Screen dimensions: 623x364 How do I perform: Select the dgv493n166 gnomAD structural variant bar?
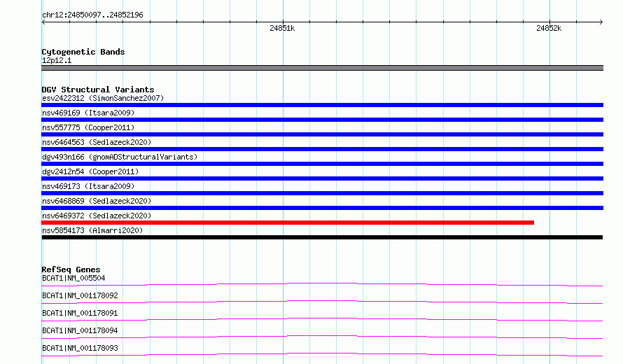click(322, 164)
